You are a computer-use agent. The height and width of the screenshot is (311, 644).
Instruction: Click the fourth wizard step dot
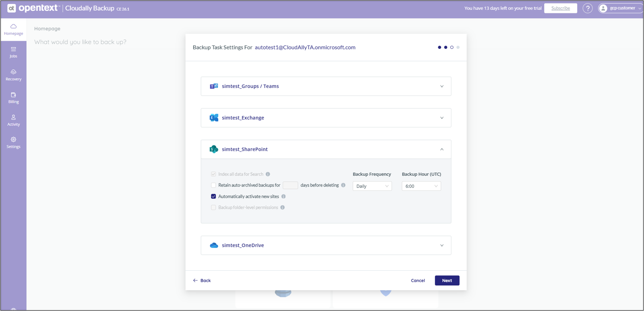[x=458, y=48]
